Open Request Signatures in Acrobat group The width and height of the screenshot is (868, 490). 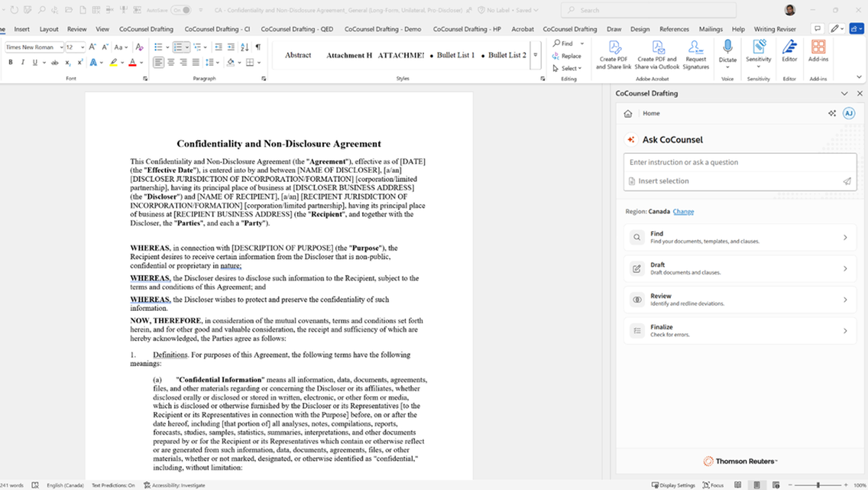(696, 55)
